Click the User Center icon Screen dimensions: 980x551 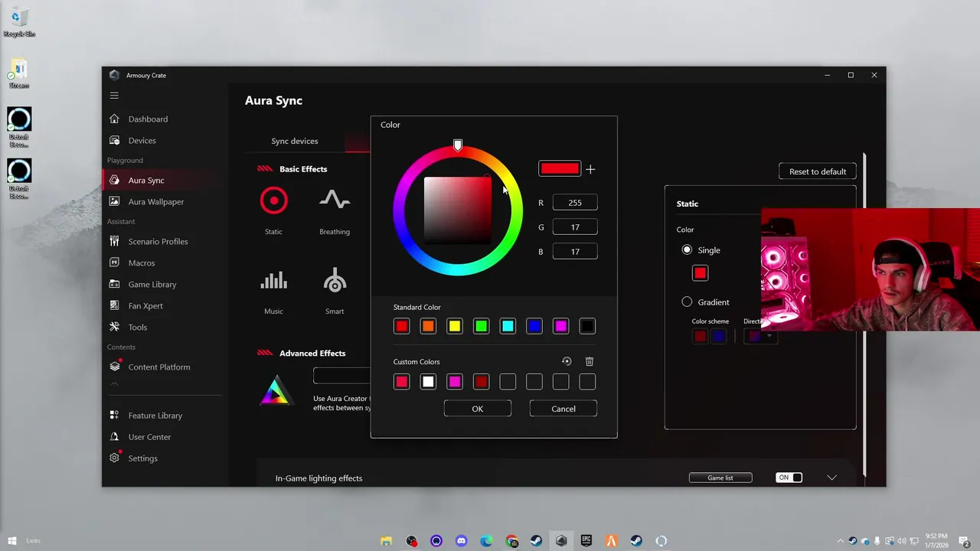pyautogui.click(x=114, y=437)
